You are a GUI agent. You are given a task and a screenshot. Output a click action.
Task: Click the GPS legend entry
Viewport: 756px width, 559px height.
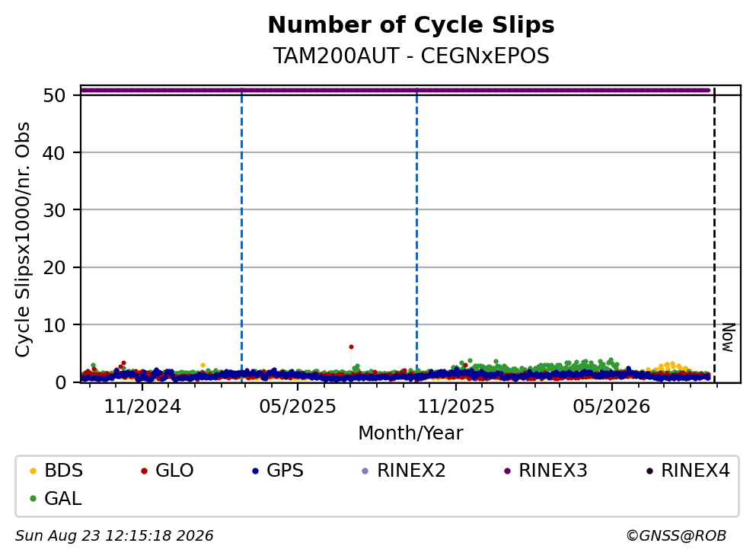pos(278,471)
